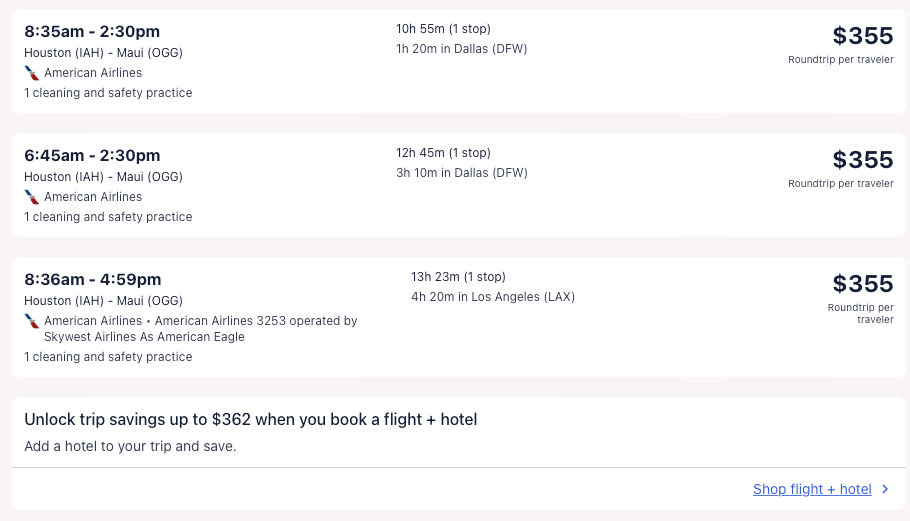
Task: Click the $355 price on the 8:35am flight
Action: click(862, 36)
